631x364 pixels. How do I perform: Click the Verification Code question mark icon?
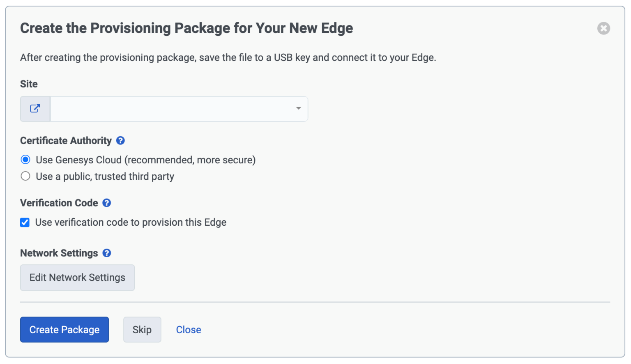[x=106, y=203]
